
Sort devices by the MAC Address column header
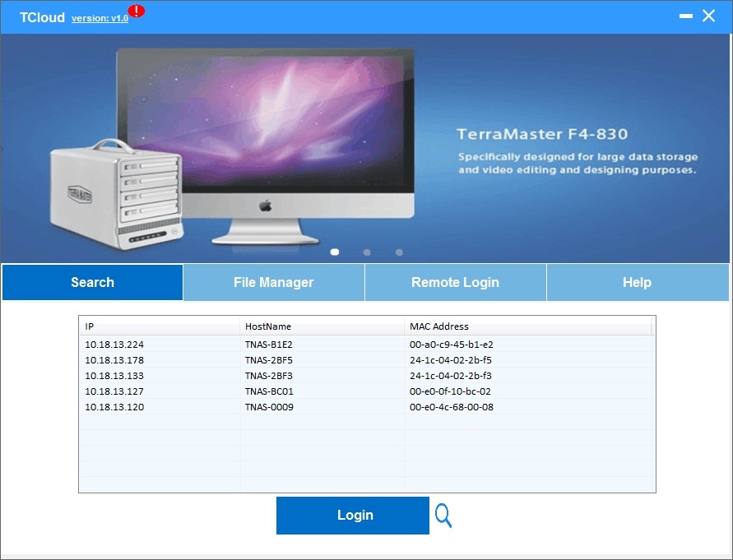tap(527, 326)
